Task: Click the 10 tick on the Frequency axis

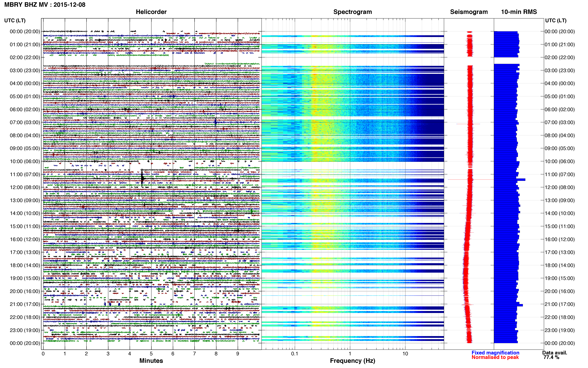Action: [x=405, y=354]
